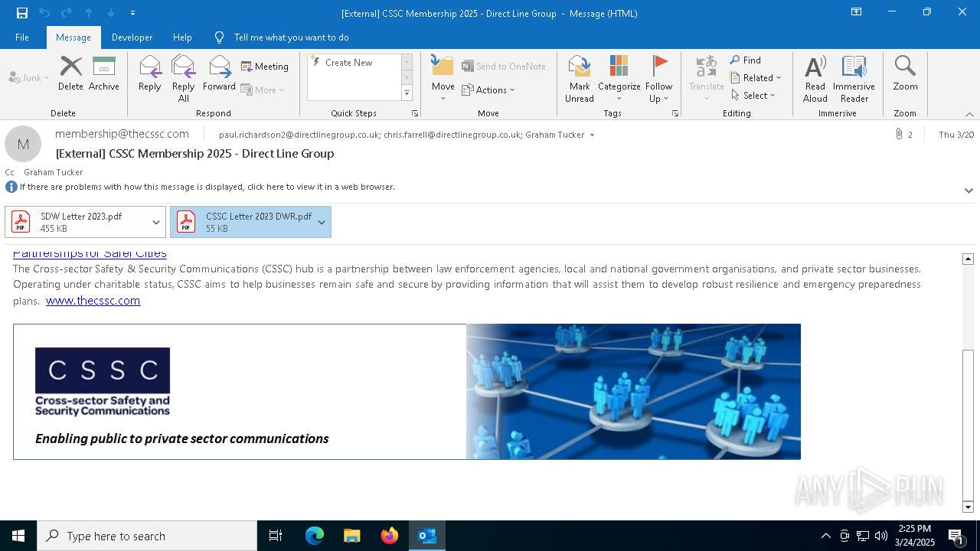This screenshot has height=551, width=980.
Task: Open the volume control in tray
Action: 880,536
